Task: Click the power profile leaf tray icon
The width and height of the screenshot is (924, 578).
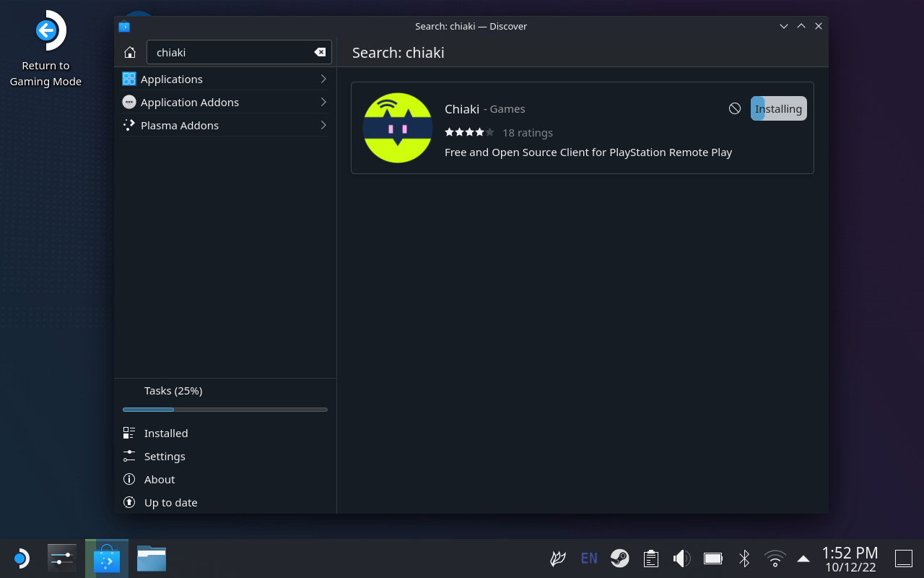Action: (x=558, y=558)
